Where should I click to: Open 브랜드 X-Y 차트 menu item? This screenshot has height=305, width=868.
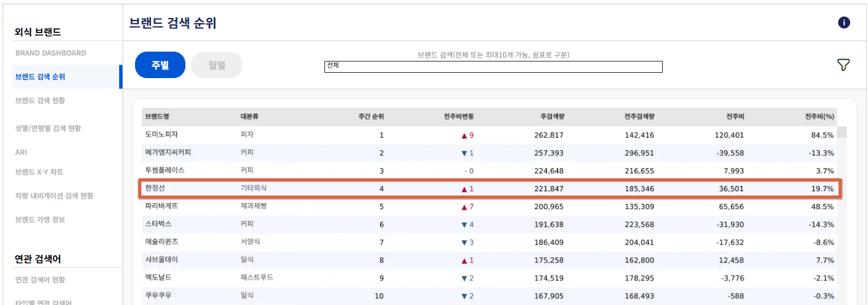[x=40, y=172]
